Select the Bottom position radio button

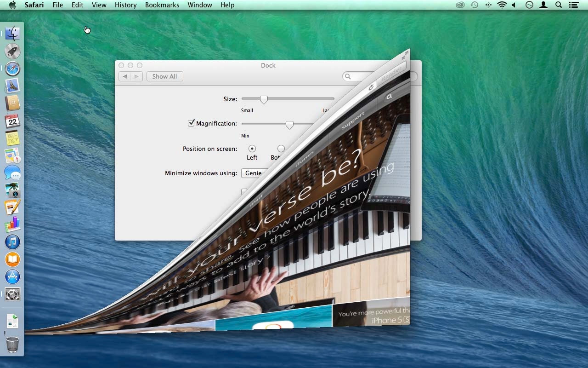pyautogui.click(x=281, y=149)
